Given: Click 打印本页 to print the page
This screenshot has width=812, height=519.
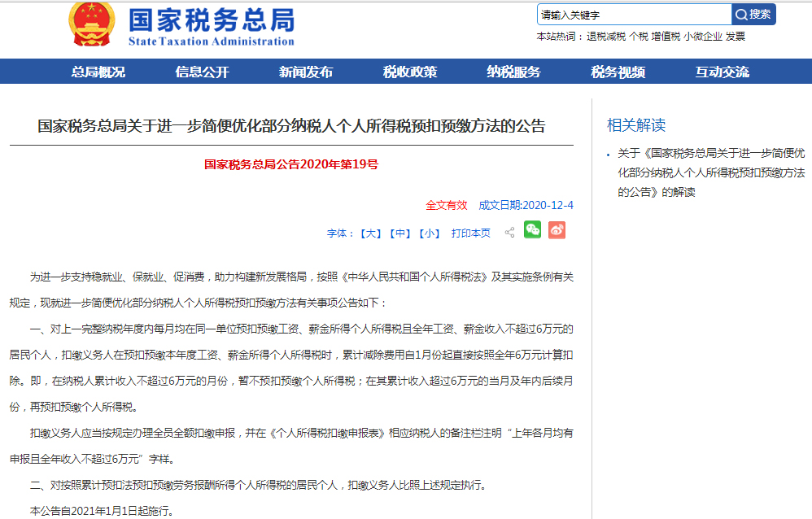Looking at the screenshot, I should tap(471, 233).
